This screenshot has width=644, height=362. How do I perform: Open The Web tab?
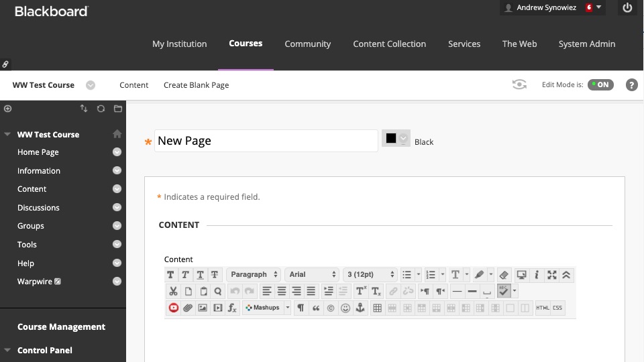click(519, 44)
